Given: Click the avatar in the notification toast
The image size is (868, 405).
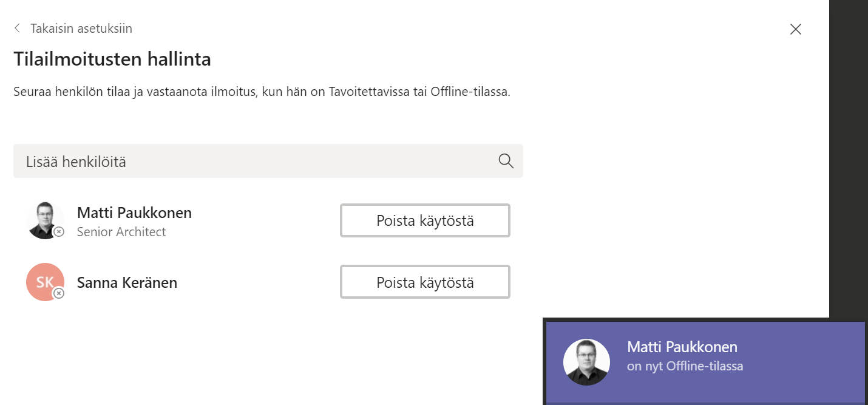Looking at the screenshot, I should 586,362.
